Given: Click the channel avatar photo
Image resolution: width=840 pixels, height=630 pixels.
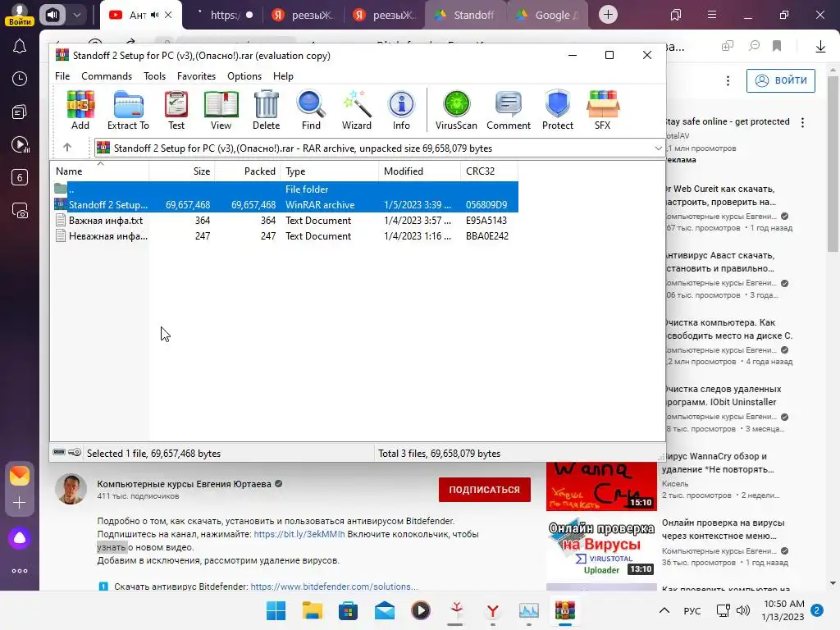Looking at the screenshot, I should click(71, 489).
